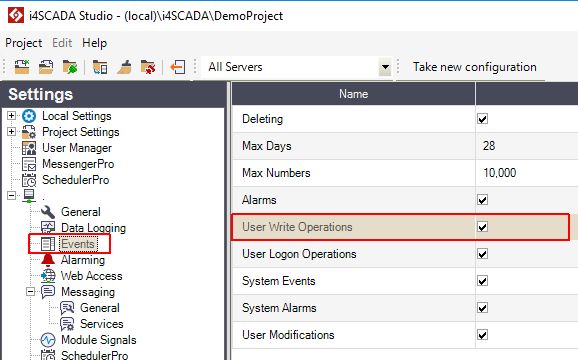Screen dimensions: 578x360
Task: Click the Local Settings gear icon
Action: (x=29, y=116)
